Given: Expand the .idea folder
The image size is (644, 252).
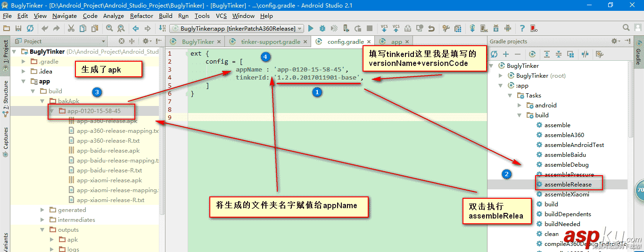Looking at the screenshot, I should click(24, 72).
